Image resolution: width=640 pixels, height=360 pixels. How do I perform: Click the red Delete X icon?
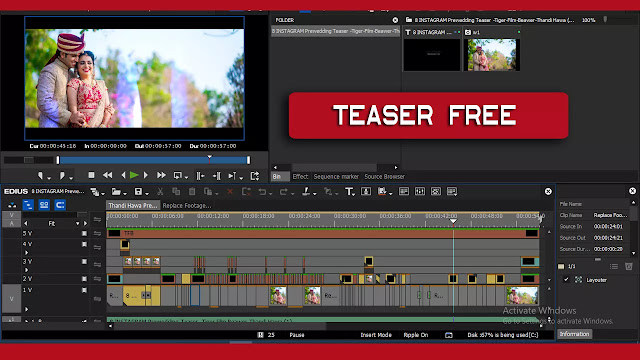(230, 191)
